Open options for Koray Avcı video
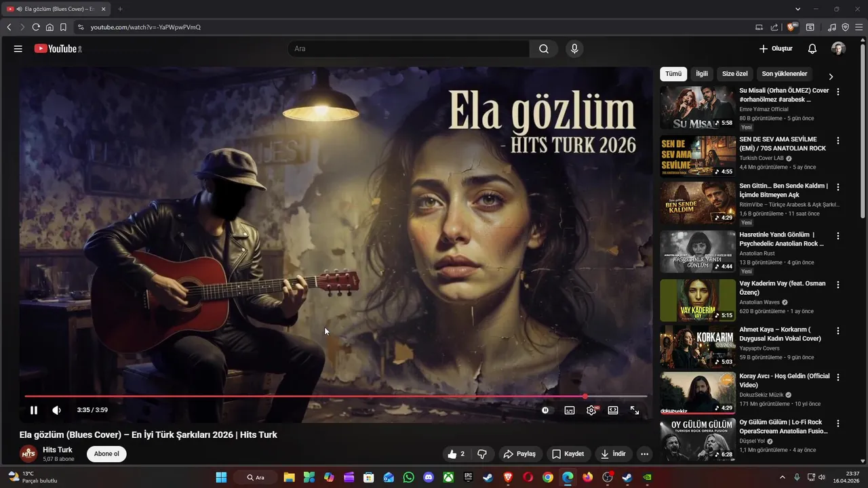The width and height of the screenshot is (868, 488). click(838, 377)
